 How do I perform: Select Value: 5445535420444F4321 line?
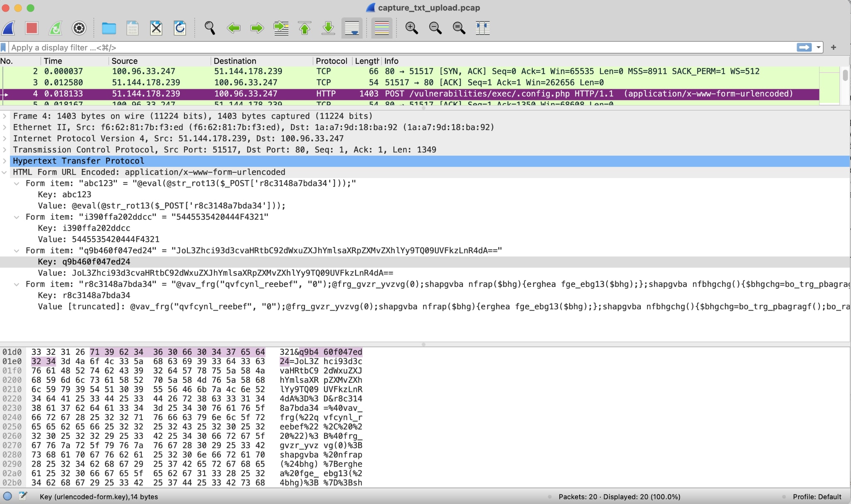(x=425, y=240)
